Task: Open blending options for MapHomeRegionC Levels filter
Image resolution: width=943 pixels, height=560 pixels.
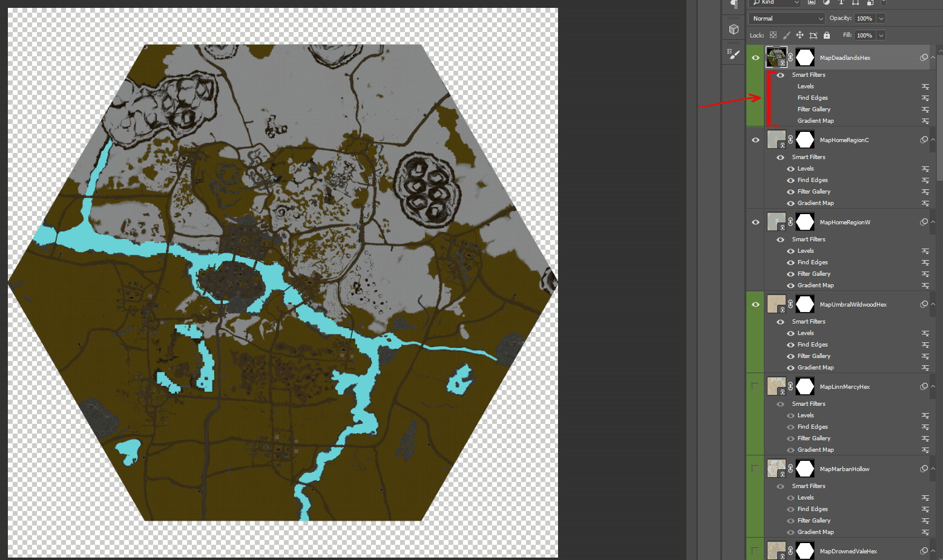Action: coord(925,169)
